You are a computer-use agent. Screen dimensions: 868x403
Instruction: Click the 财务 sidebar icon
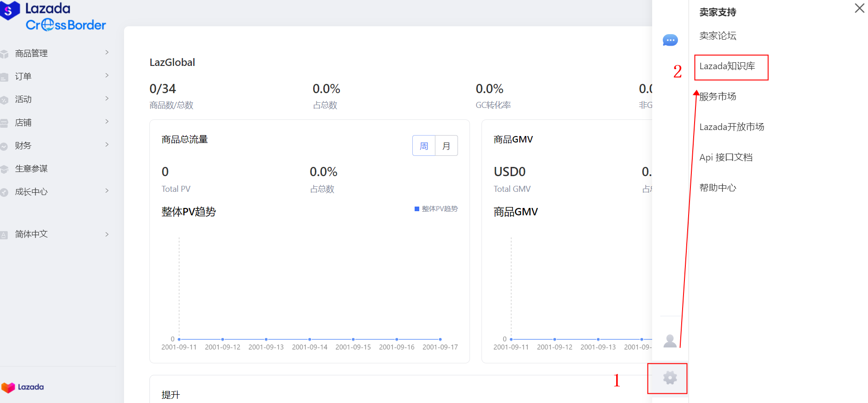[4, 146]
